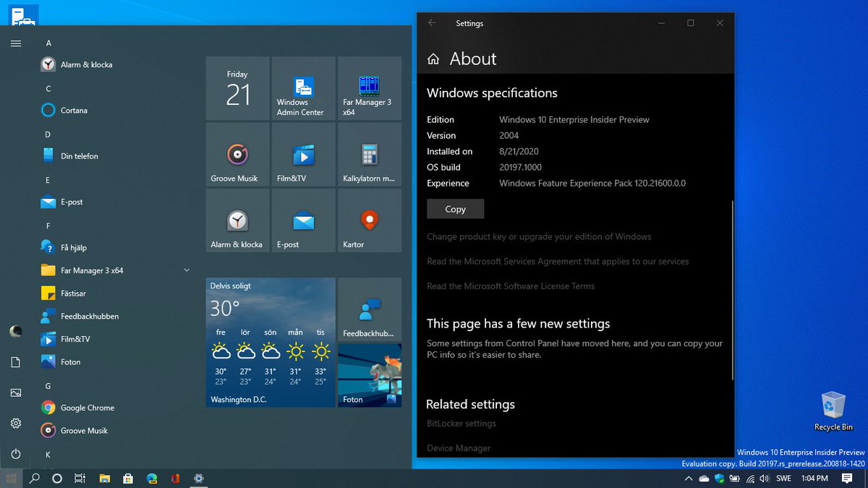The image size is (868, 488).
Task: Go to Settings home icon
Action: 433,59
